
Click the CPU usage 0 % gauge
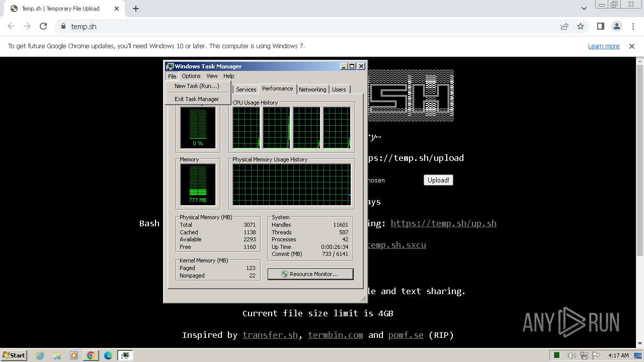pos(198,128)
